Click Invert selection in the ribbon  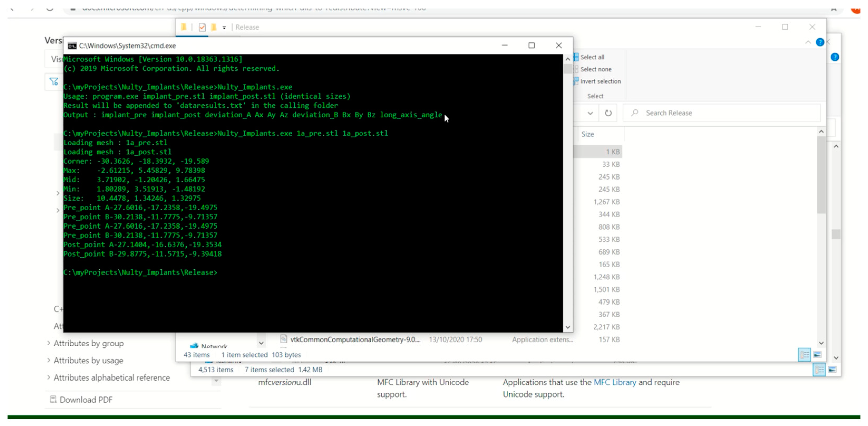tap(600, 81)
